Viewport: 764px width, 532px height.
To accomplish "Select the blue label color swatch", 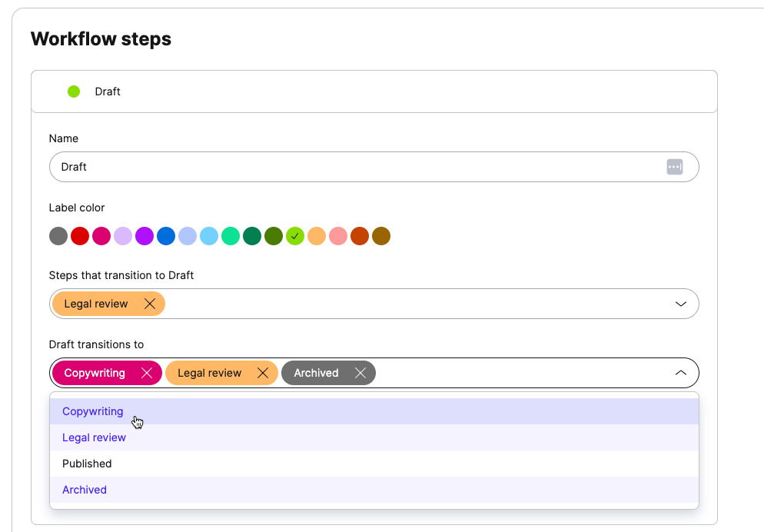I will coord(165,236).
